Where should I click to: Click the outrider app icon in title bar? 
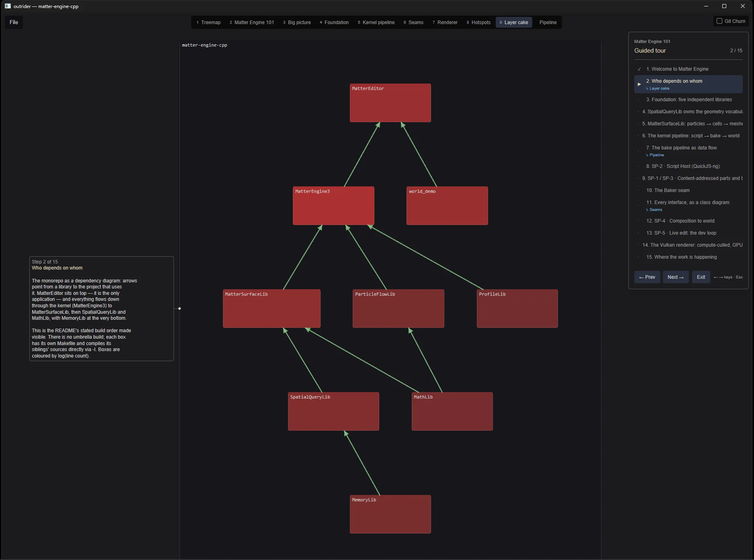coord(8,6)
